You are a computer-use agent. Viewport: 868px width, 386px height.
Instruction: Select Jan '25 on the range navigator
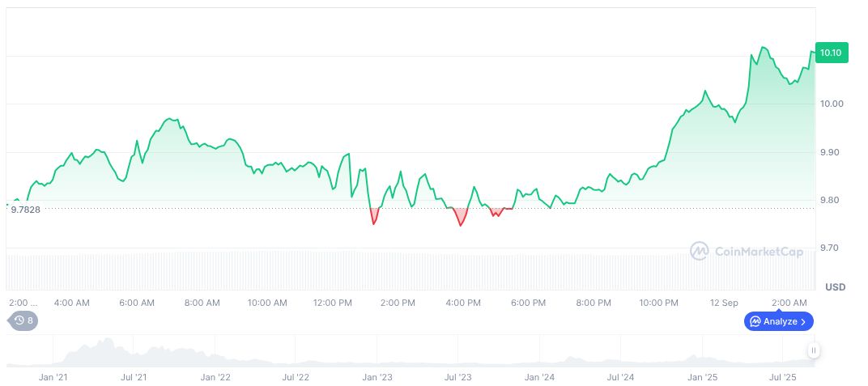click(702, 377)
